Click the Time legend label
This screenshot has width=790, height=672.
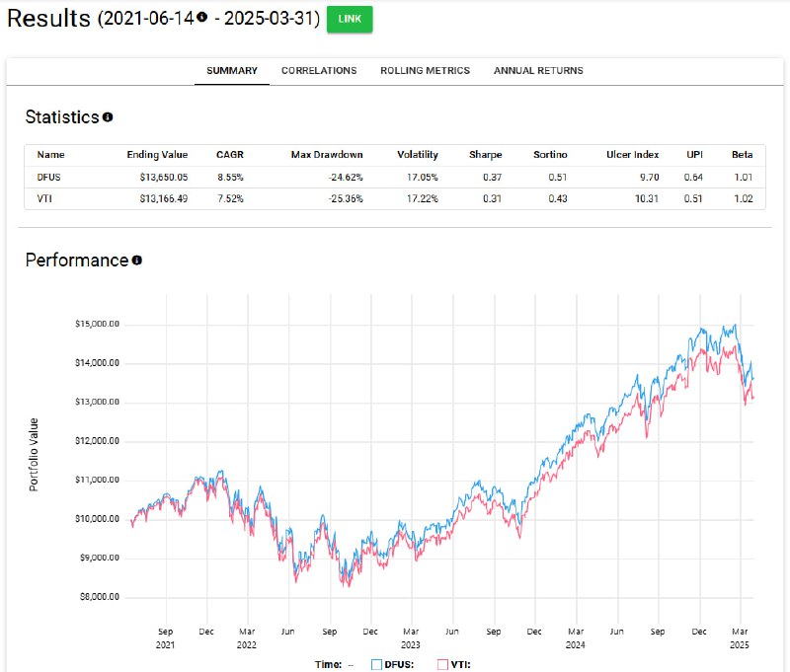point(329,665)
